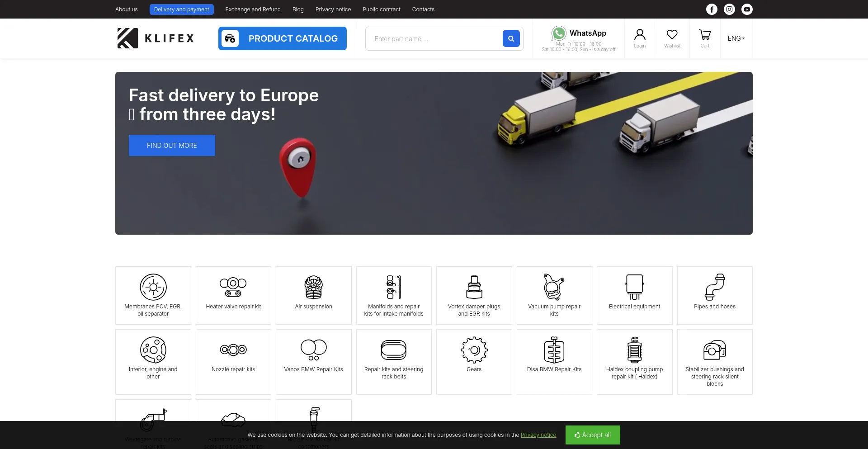Select the Air suspension category icon
Image resolution: width=868 pixels, height=449 pixels.
coord(313,287)
